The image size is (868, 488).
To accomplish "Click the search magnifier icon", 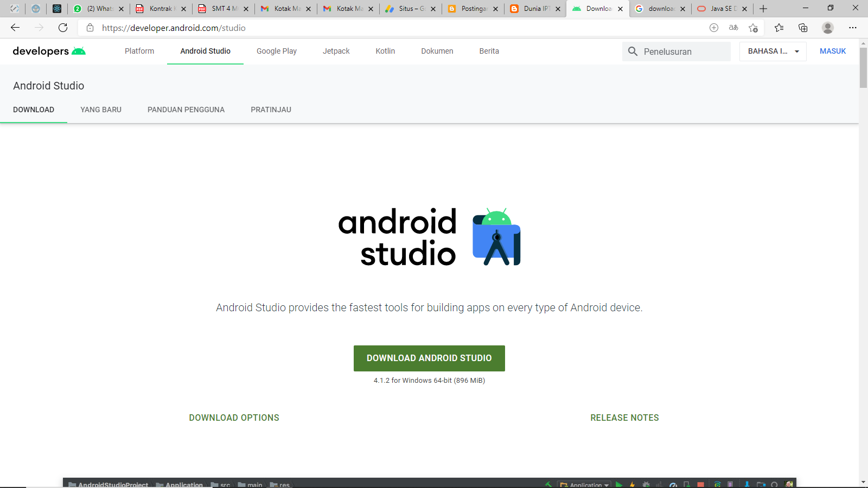I will pos(633,52).
